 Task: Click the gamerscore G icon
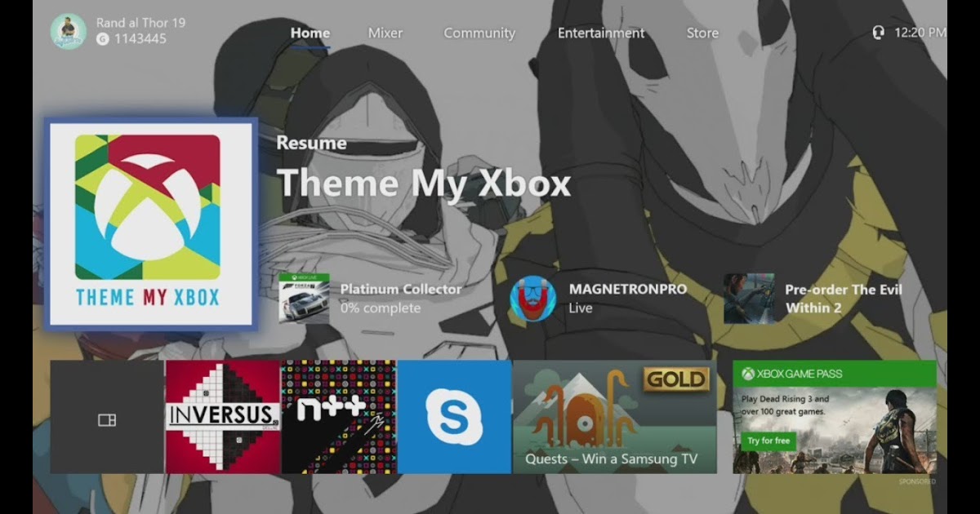tap(102, 39)
